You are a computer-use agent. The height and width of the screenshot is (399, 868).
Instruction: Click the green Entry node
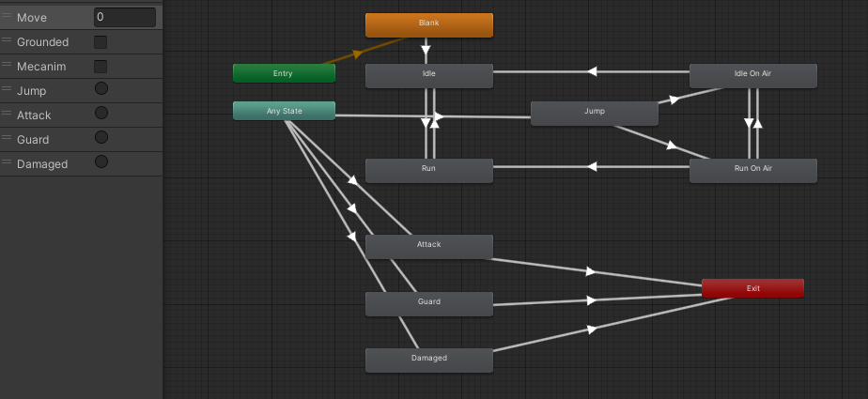pos(284,73)
